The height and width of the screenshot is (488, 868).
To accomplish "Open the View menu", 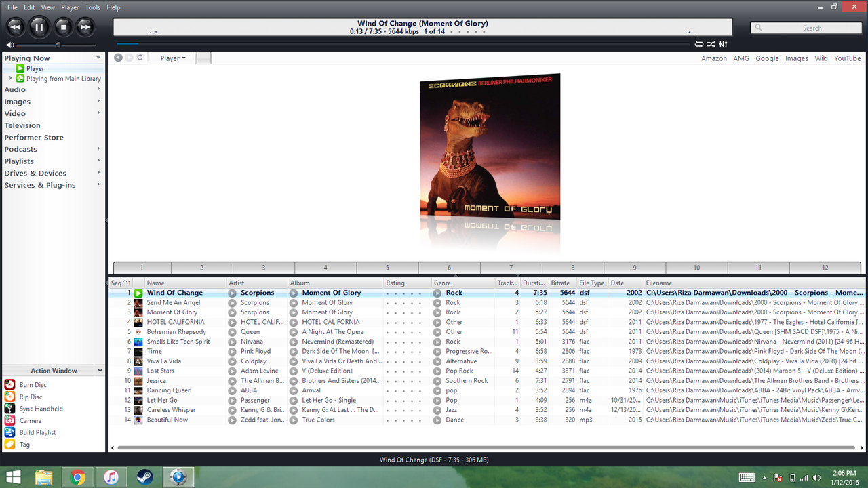I will point(47,7).
